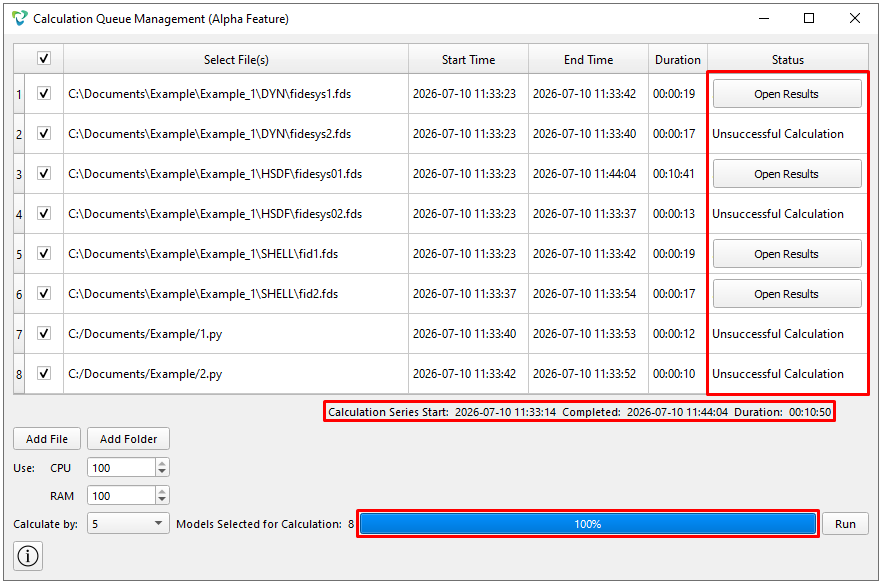The image size is (882, 584).
Task: Uncheck the fidesys1.fds file checkbox
Action: (44, 93)
